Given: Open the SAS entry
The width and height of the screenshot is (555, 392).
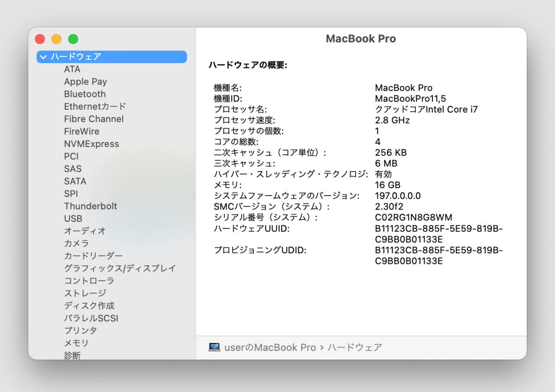Looking at the screenshot, I should pos(73,169).
